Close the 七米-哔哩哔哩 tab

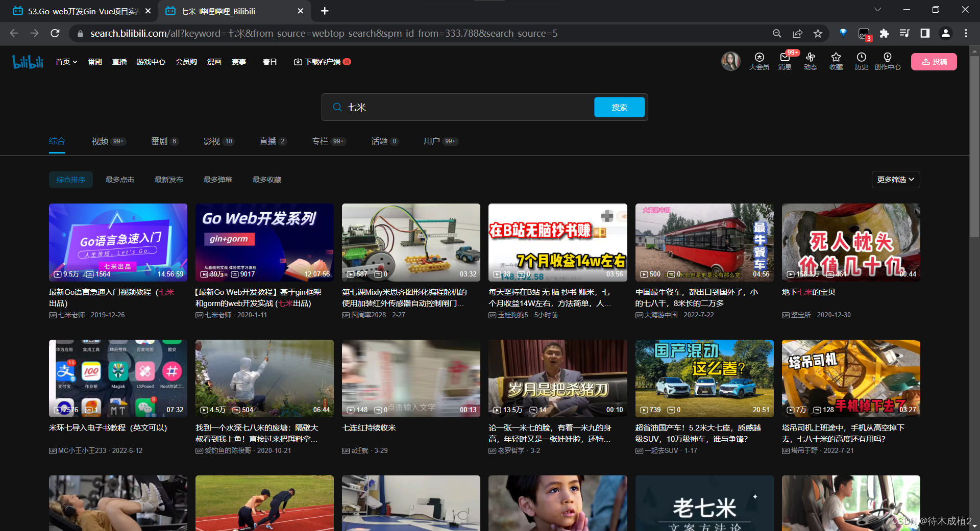(300, 11)
